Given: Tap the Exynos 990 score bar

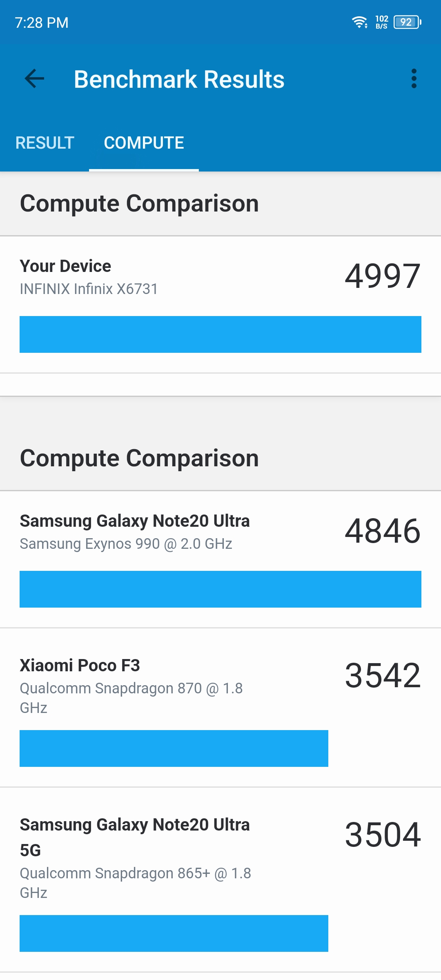Looking at the screenshot, I should point(220,589).
